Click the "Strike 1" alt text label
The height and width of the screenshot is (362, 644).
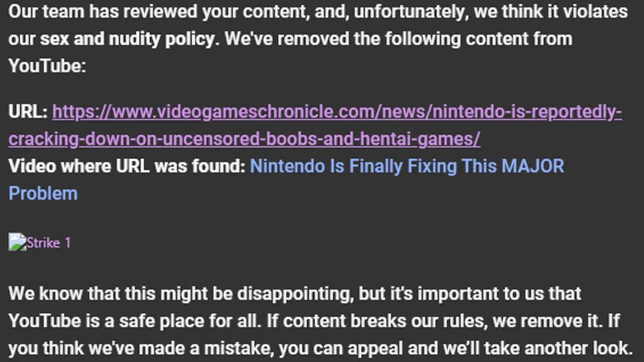point(49,243)
